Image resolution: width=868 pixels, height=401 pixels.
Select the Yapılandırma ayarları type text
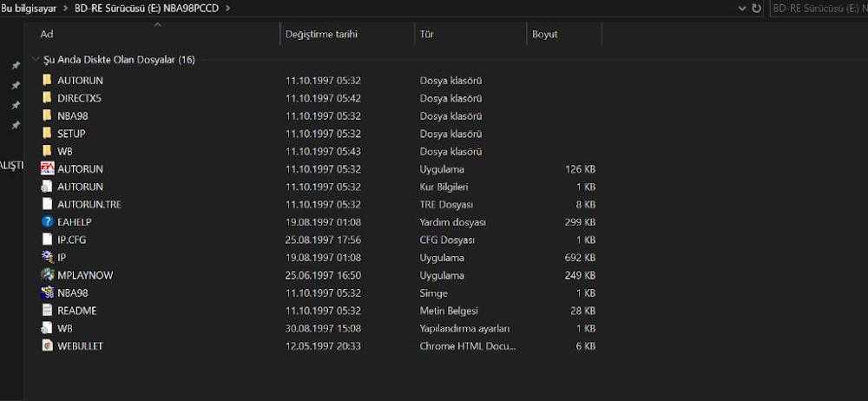(x=464, y=328)
